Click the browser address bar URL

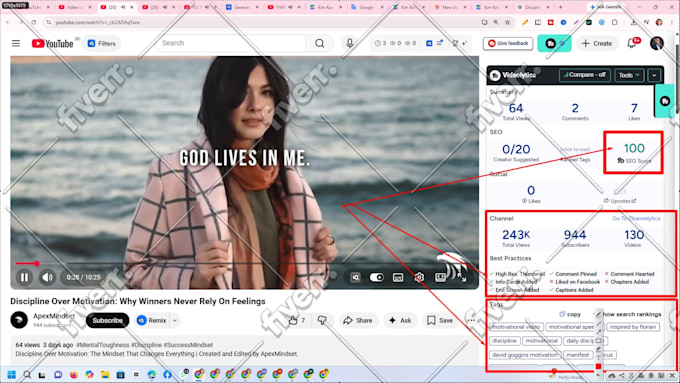point(98,22)
